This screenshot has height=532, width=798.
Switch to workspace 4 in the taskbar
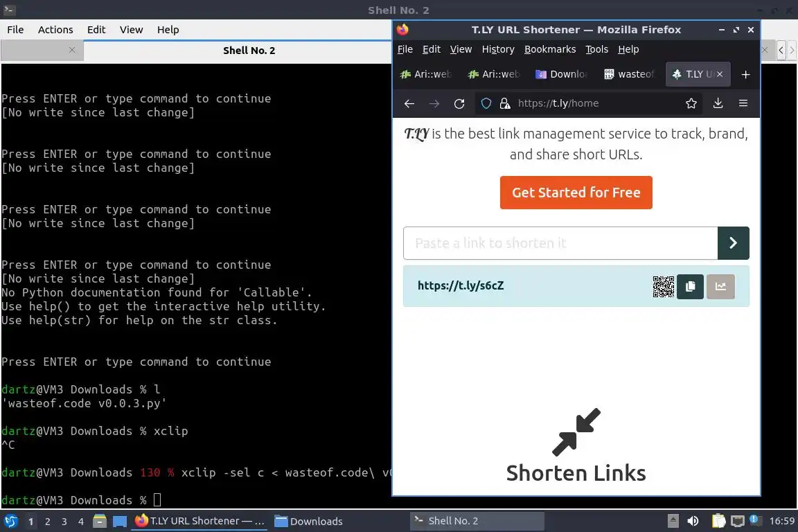point(80,522)
